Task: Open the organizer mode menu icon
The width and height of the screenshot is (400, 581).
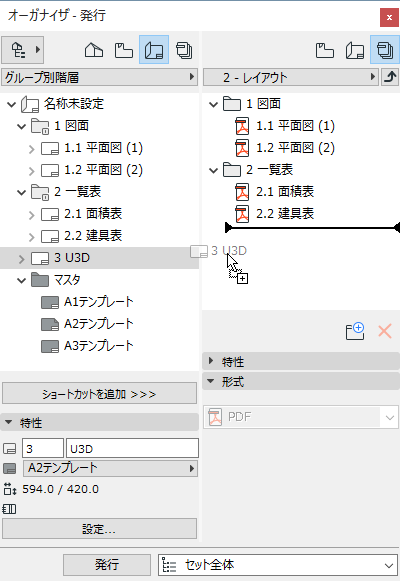Action: (23, 50)
